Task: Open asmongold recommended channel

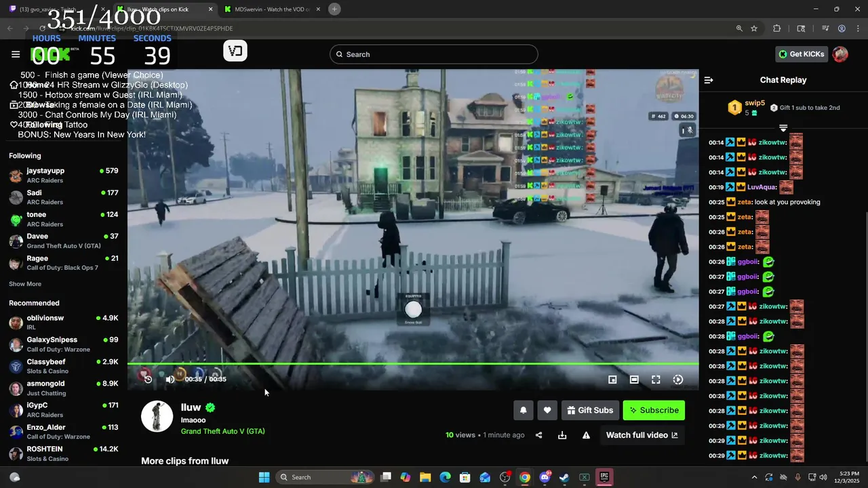Action: 64,388
